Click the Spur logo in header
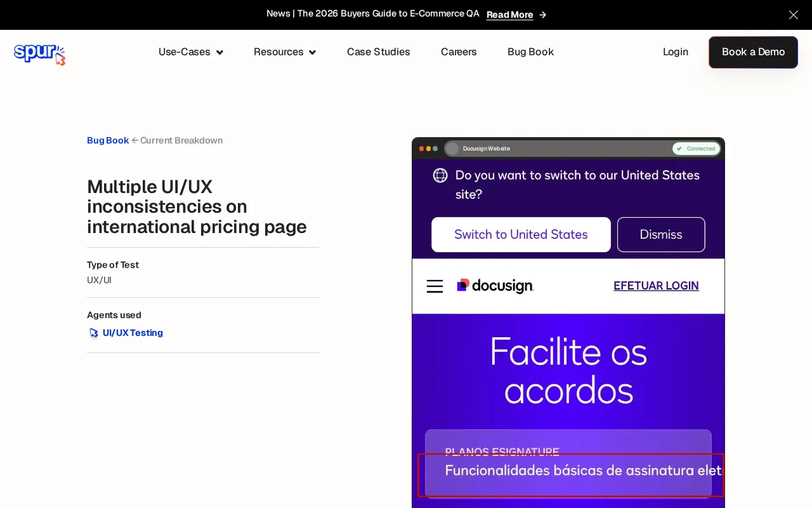This screenshot has height=508, width=812. coord(39,55)
